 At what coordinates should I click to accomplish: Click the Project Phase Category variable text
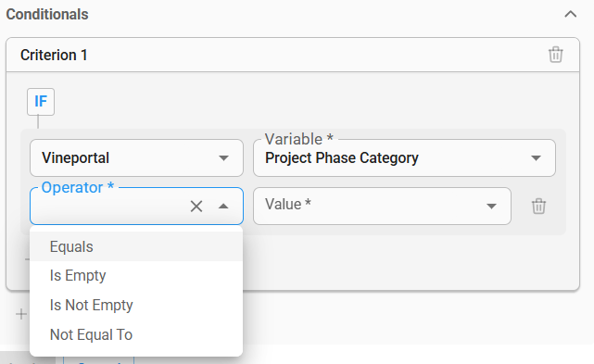tap(342, 158)
